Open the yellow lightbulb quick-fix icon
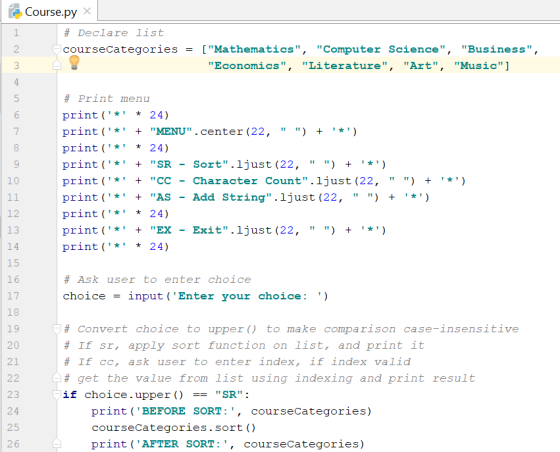Screen dimensions: 560x452 point(74,63)
